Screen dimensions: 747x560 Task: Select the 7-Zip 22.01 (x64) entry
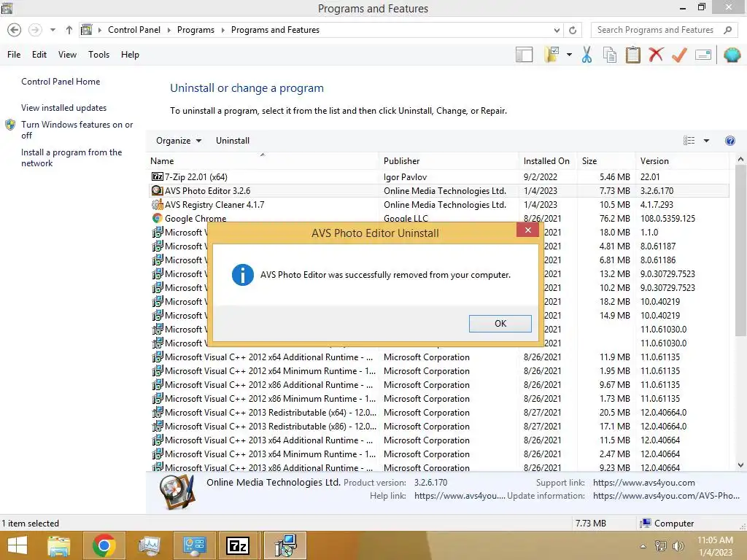[x=438, y=176]
